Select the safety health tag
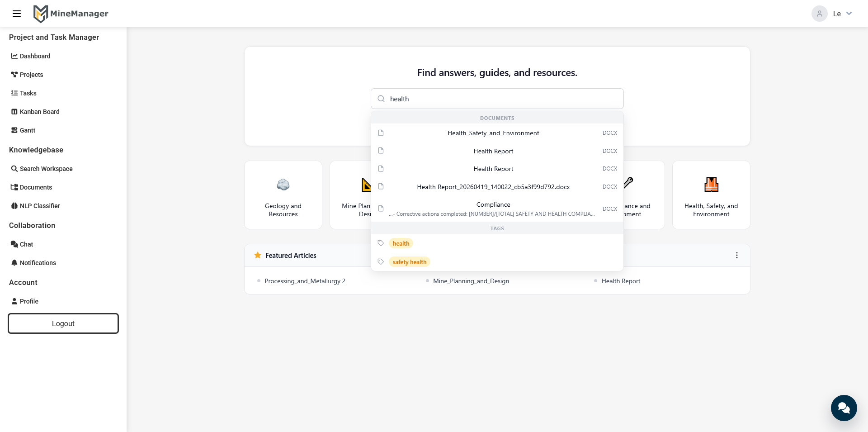Screen dimensions: 868x432 pos(410,262)
